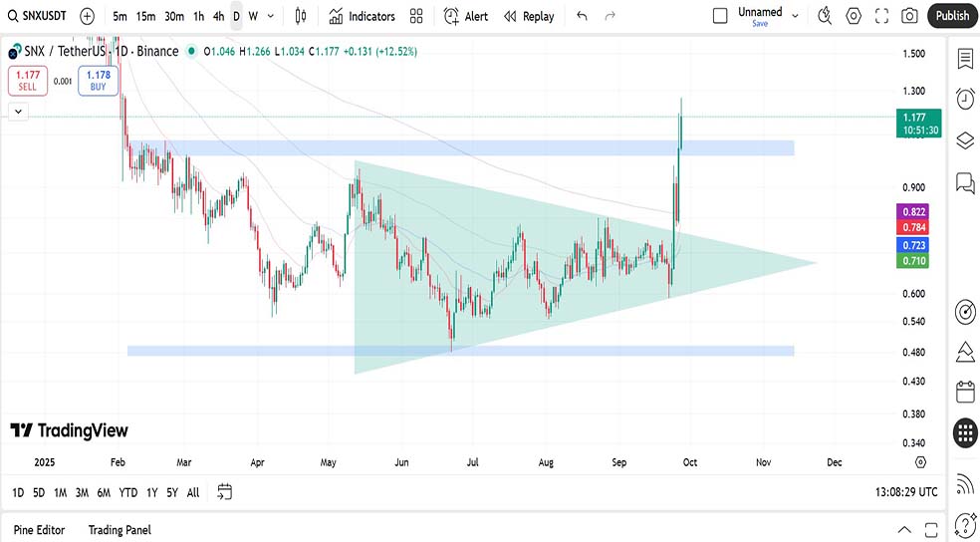The image size is (980, 542).
Task: Click the blue 0.723 indicator price label
Action: [912, 244]
